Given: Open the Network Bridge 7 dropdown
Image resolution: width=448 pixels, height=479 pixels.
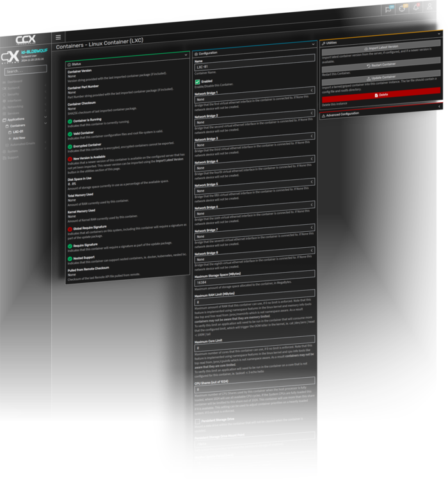Looking at the screenshot, I should tap(255, 232).
